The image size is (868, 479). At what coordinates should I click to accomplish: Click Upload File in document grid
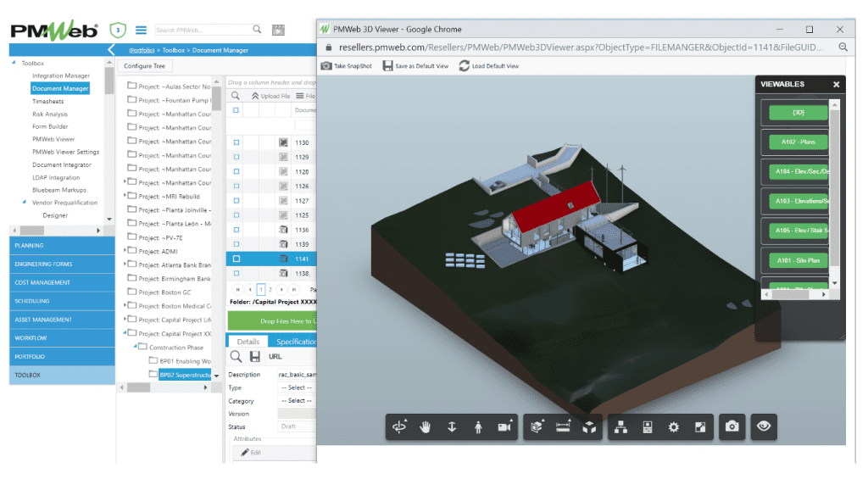coord(270,96)
